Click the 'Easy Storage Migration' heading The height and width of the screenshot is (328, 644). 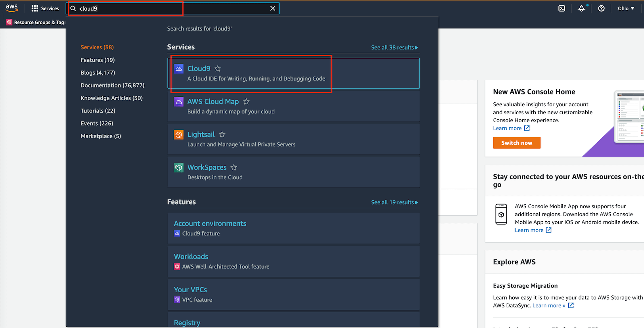click(525, 286)
